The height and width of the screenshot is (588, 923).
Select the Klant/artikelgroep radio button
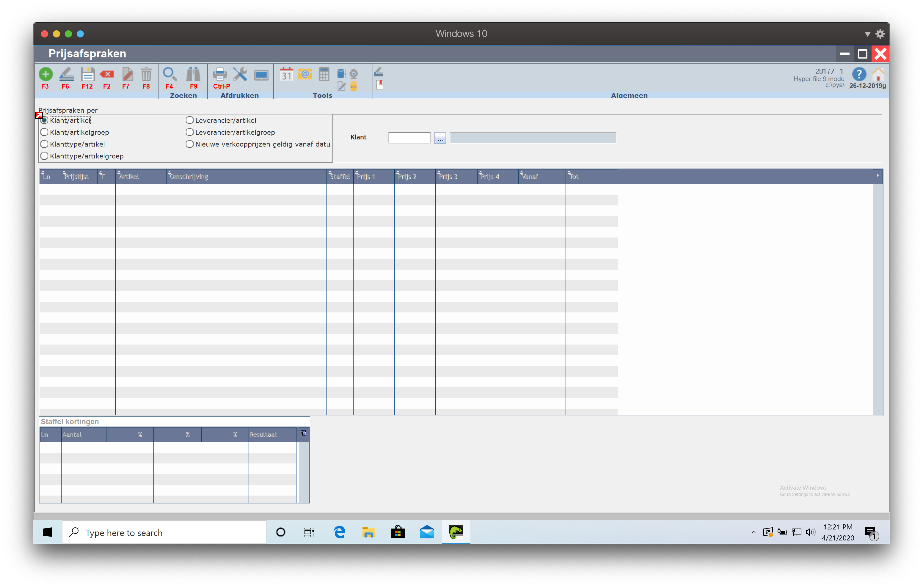coord(45,132)
